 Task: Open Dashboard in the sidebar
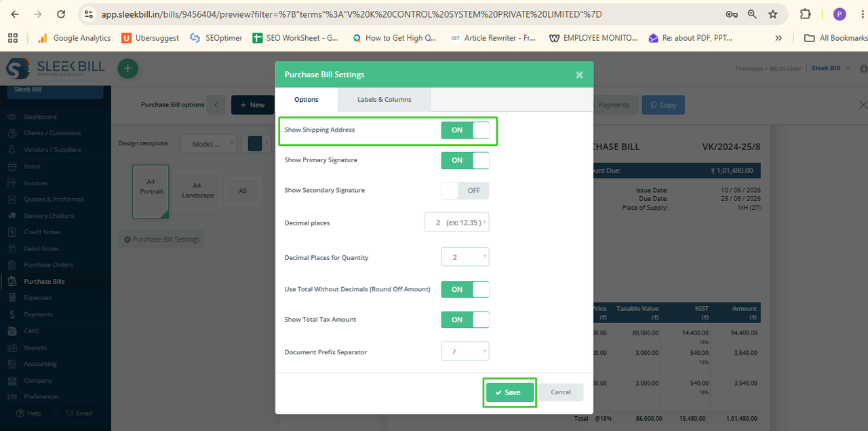(40, 117)
